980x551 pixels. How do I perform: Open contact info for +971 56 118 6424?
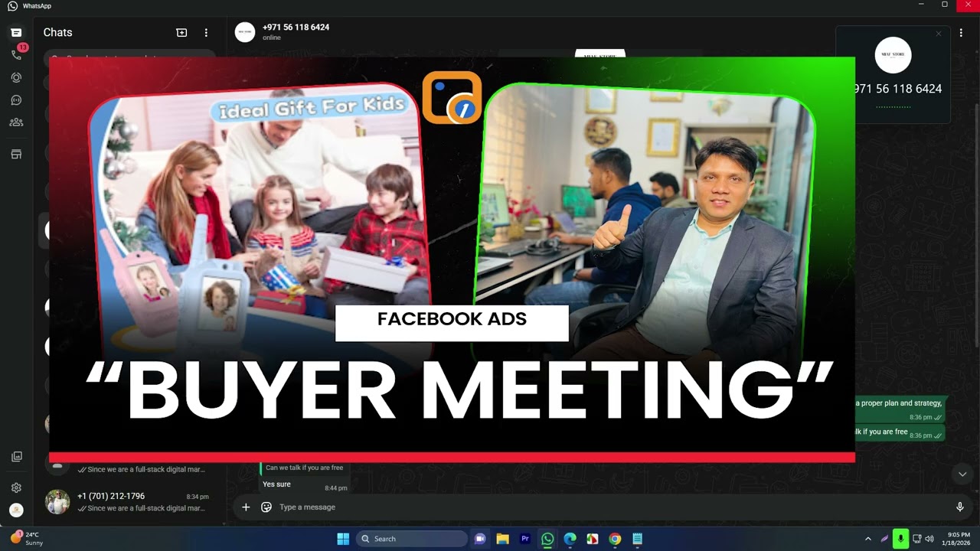point(296,27)
